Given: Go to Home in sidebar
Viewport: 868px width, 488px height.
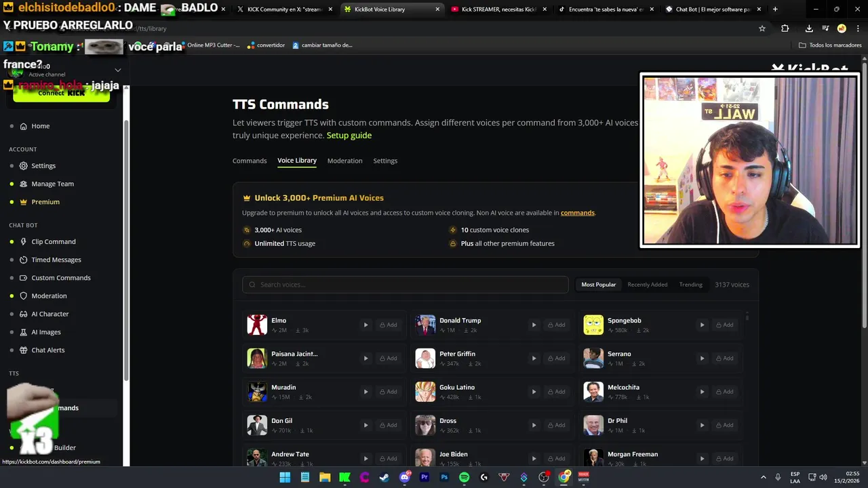Looking at the screenshot, I should click(x=40, y=126).
